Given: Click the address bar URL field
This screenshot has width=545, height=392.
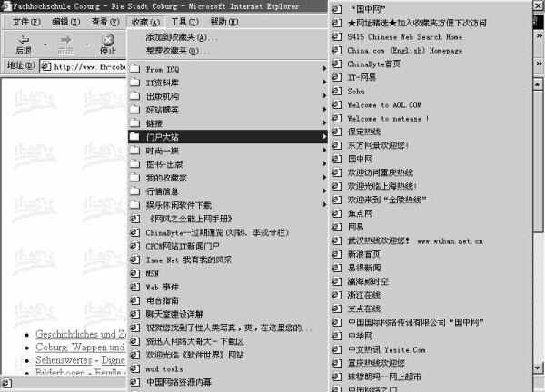Looking at the screenshot, I should [84, 66].
